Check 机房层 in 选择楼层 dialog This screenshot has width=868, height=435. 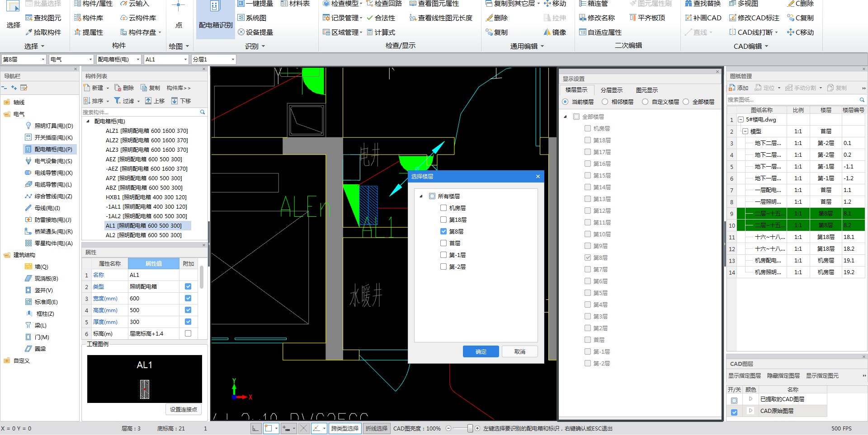(443, 208)
